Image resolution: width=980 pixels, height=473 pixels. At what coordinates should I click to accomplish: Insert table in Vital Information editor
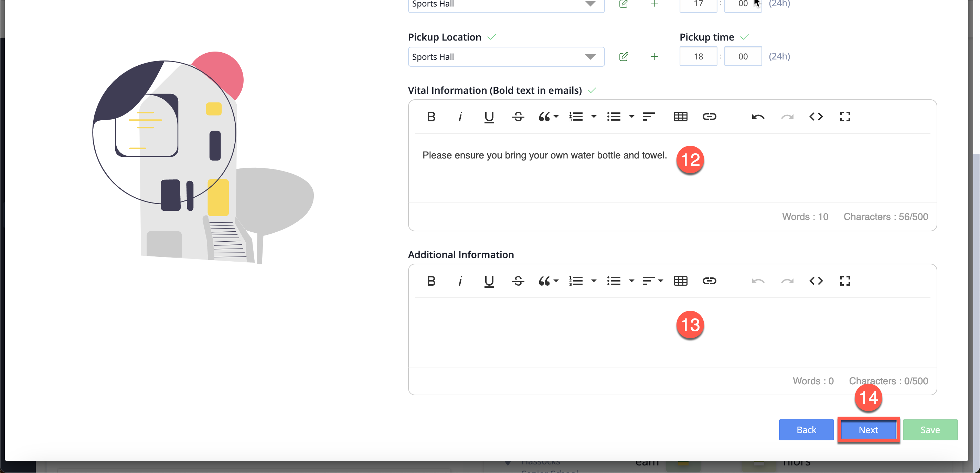tap(680, 117)
